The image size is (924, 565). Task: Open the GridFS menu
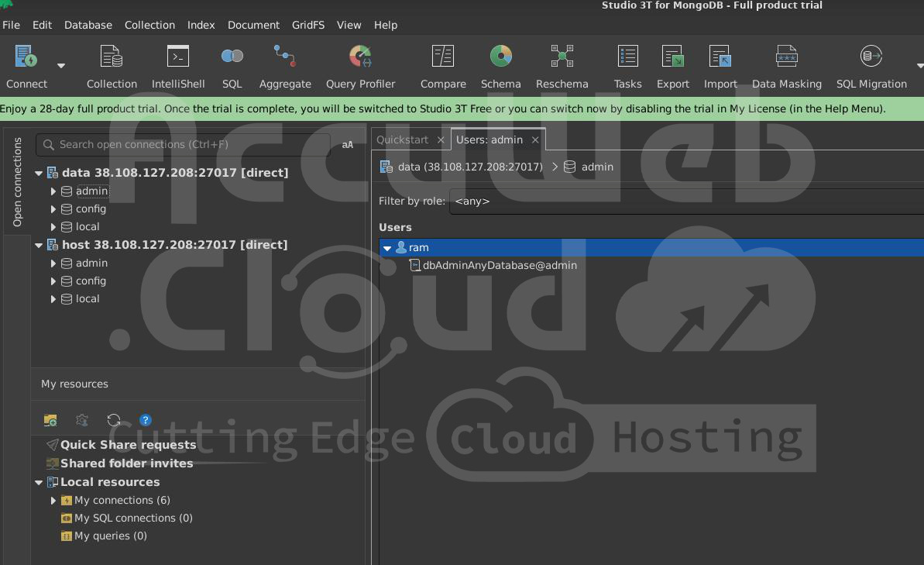tap(307, 25)
